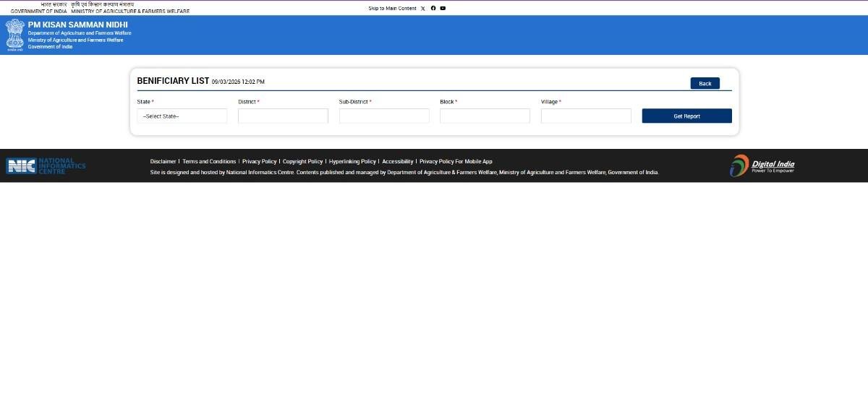Open the District dropdown
Image resolution: width=868 pixels, height=412 pixels.
point(283,116)
